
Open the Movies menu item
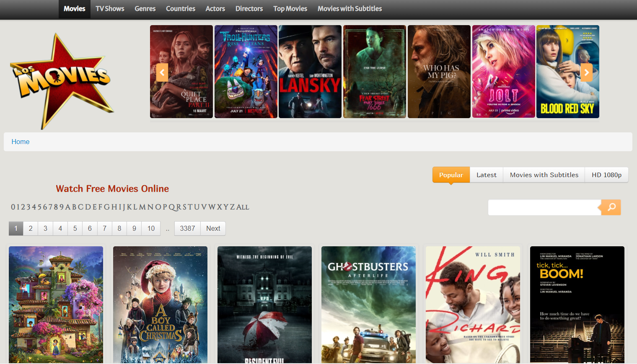point(75,9)
